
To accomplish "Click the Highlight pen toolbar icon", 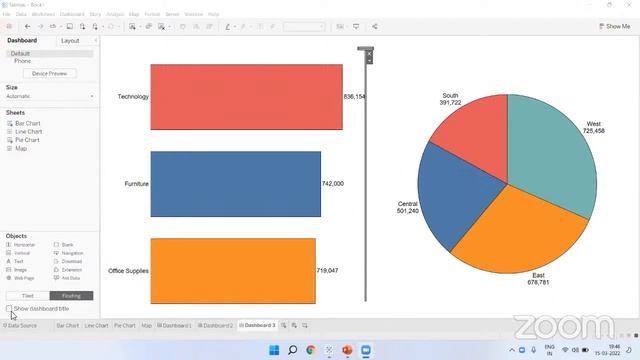I will tap(228, 27).
